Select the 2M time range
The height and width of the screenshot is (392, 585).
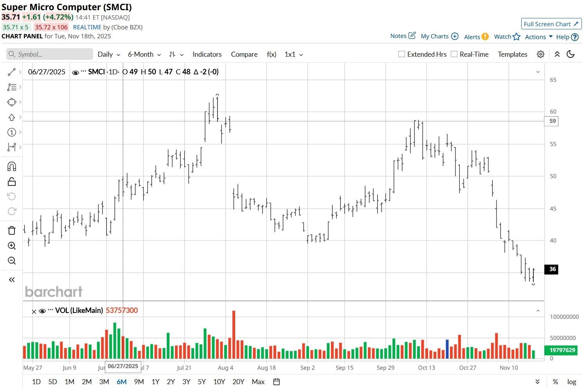[x=86, y=382]
